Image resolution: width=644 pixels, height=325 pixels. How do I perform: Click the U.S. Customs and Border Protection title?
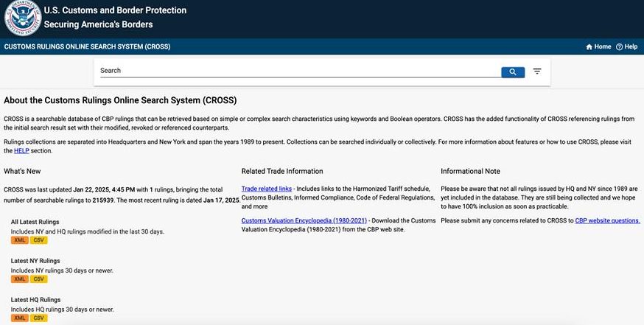115,10
